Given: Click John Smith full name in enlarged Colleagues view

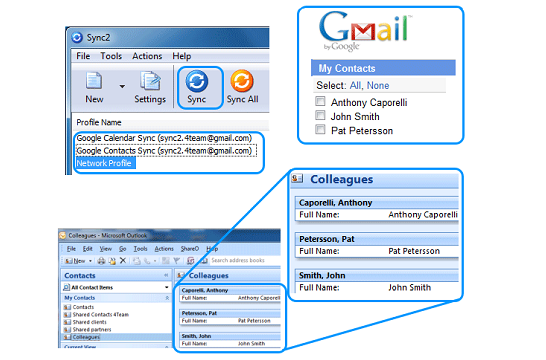Looking at the screenshot, I should click(x=410, y=288).
